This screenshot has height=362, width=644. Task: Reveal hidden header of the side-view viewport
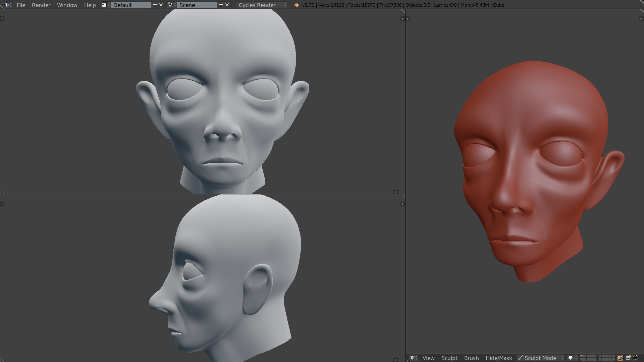point(395,360)
